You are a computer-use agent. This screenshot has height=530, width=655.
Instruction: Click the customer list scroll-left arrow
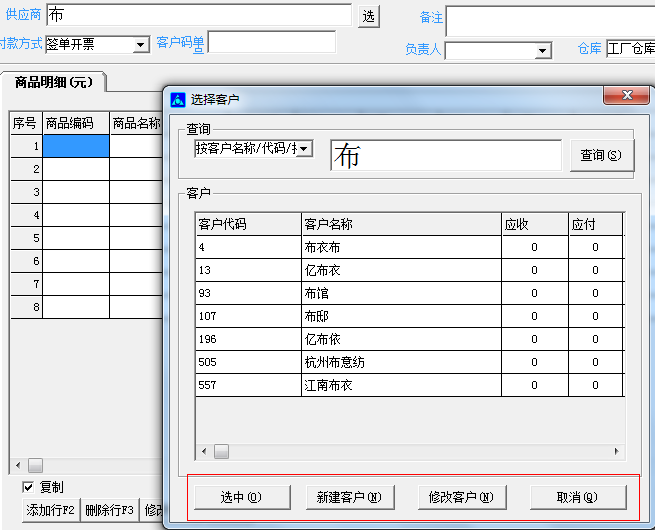pos(204,451)
